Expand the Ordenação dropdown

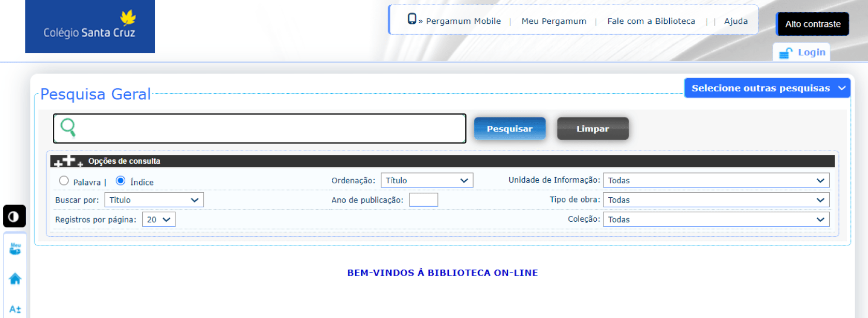426,180
